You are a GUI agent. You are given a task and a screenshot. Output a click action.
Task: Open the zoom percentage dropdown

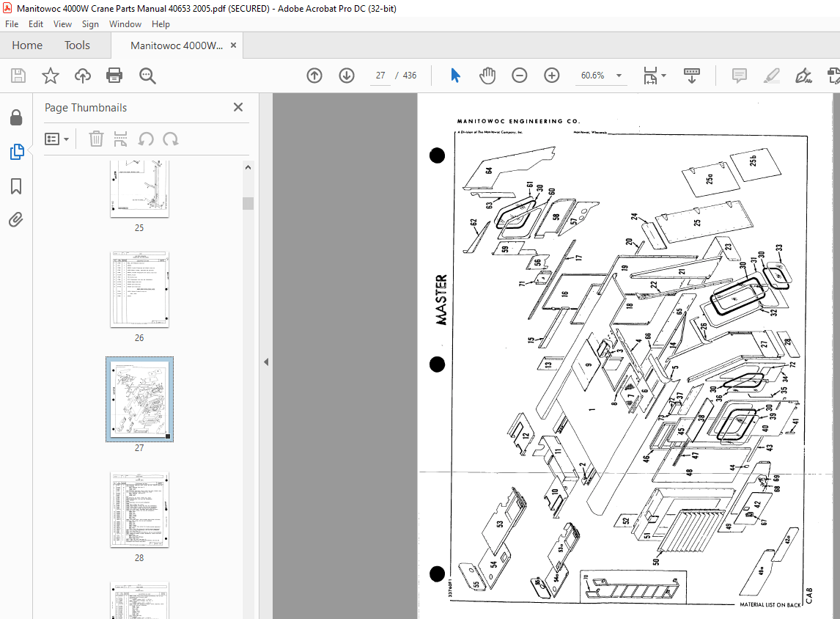(x=618, y=75)
